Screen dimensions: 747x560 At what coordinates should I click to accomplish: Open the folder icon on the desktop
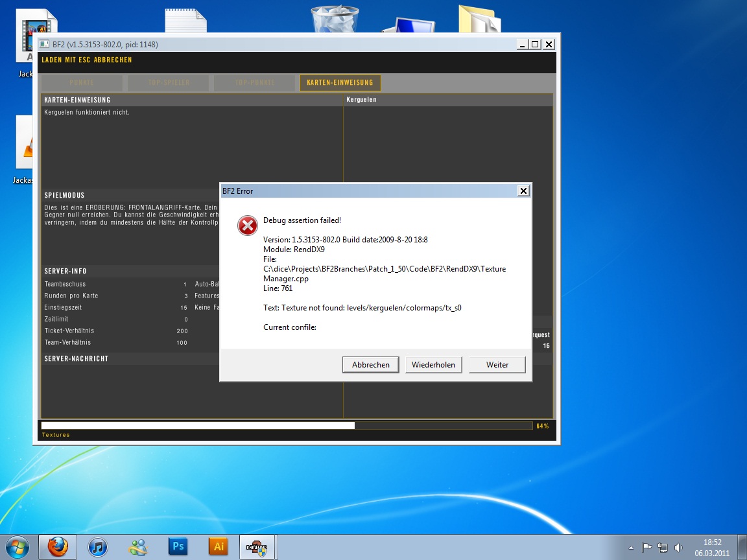[x=480, y=19]
